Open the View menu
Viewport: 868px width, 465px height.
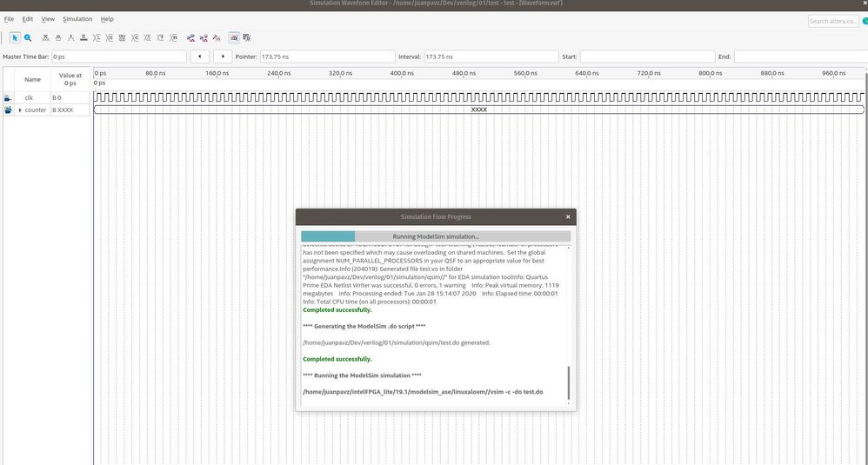click(48, 19)
